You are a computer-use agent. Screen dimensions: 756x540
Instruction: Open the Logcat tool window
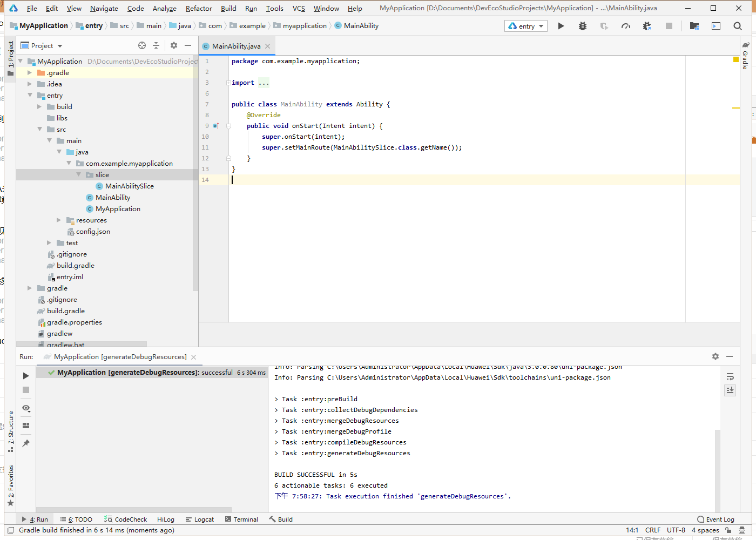[200, 519]
